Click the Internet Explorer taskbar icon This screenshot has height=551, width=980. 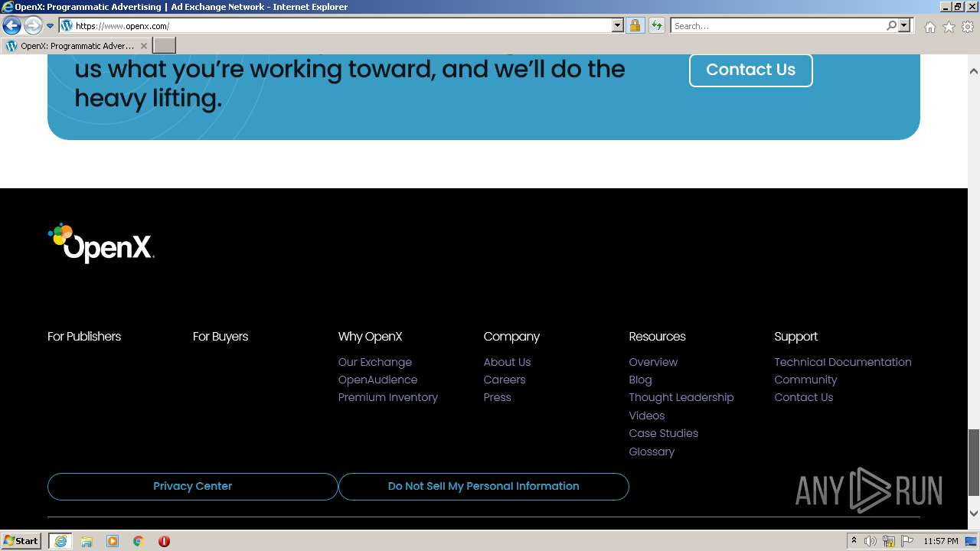[60, 541]
